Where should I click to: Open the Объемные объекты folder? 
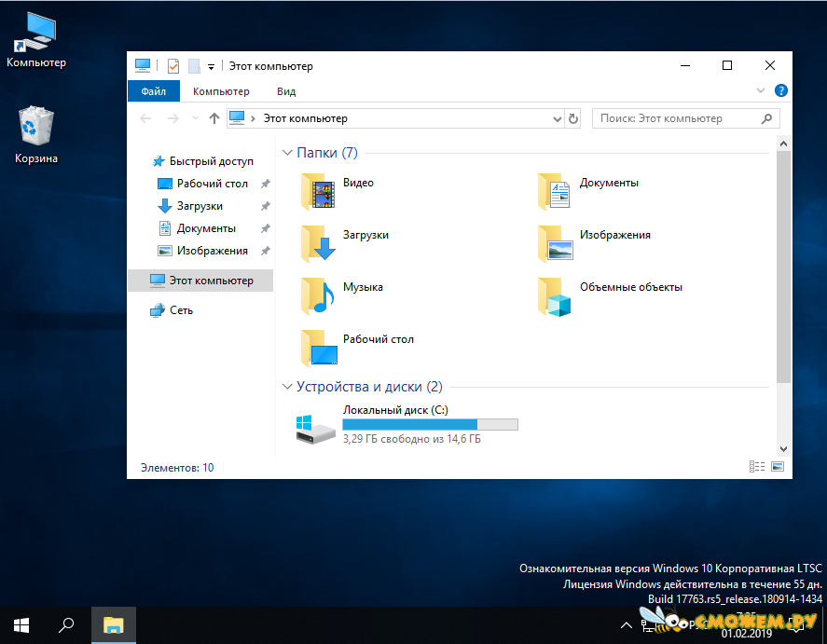(610, 295)
